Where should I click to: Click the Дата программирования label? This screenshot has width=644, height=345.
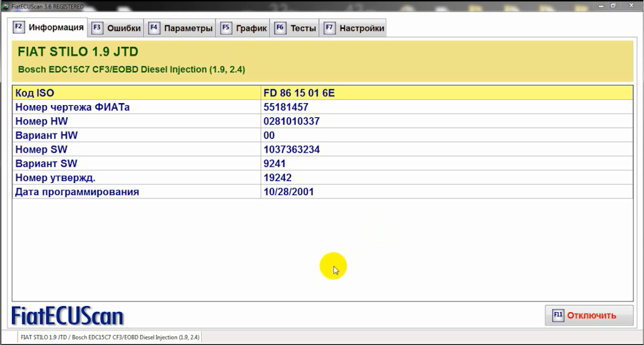pyautogui.click(x=76, y=192)
